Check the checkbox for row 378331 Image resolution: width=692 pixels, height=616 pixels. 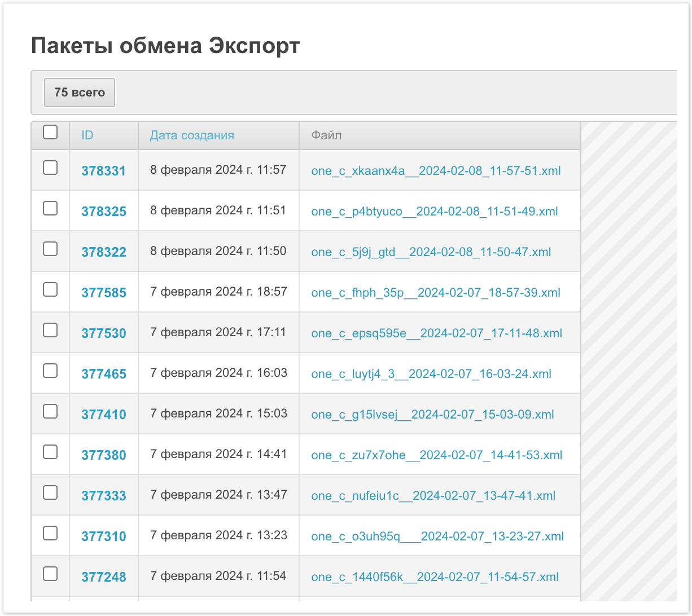tap(50, 168)
